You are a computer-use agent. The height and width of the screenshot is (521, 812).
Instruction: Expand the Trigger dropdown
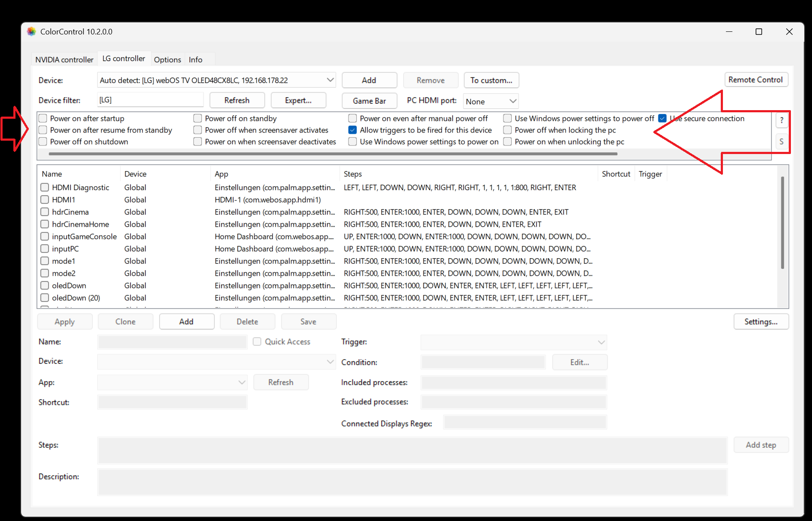pyautogui.click(x=514, y=342)
